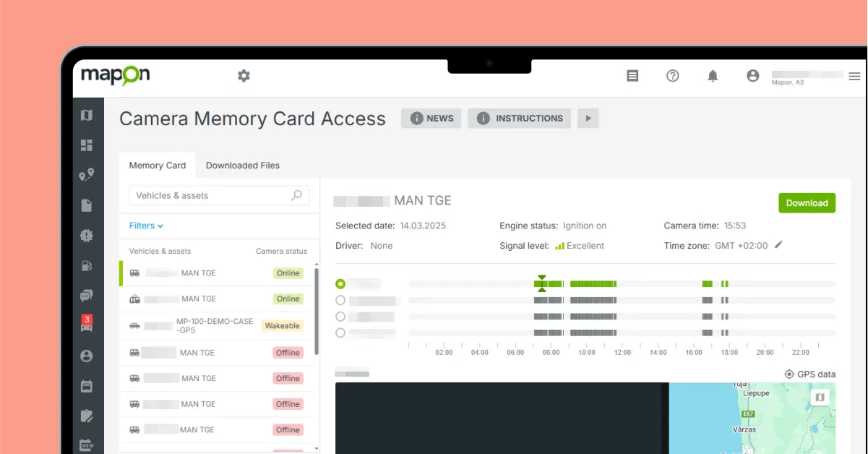This screenshot has height=454, width=868.
Task: Select the second camera channel radio button
Action: pyautogui.click(x=340, y=300)
